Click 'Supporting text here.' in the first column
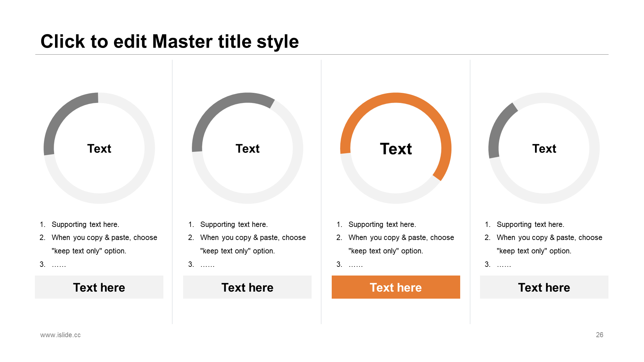644x362 pixels. coord(86,225)
